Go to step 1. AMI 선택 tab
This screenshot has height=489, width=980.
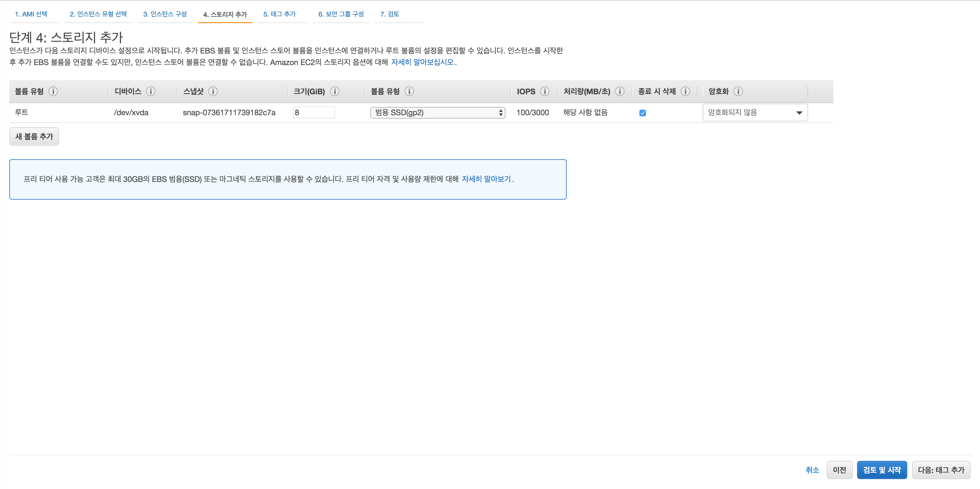pos(31,14)
